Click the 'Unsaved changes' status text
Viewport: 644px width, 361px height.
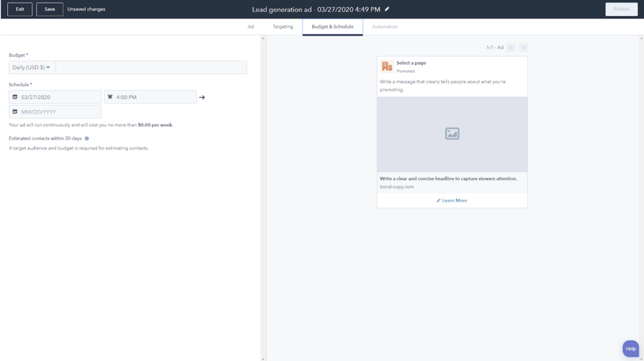87,9
